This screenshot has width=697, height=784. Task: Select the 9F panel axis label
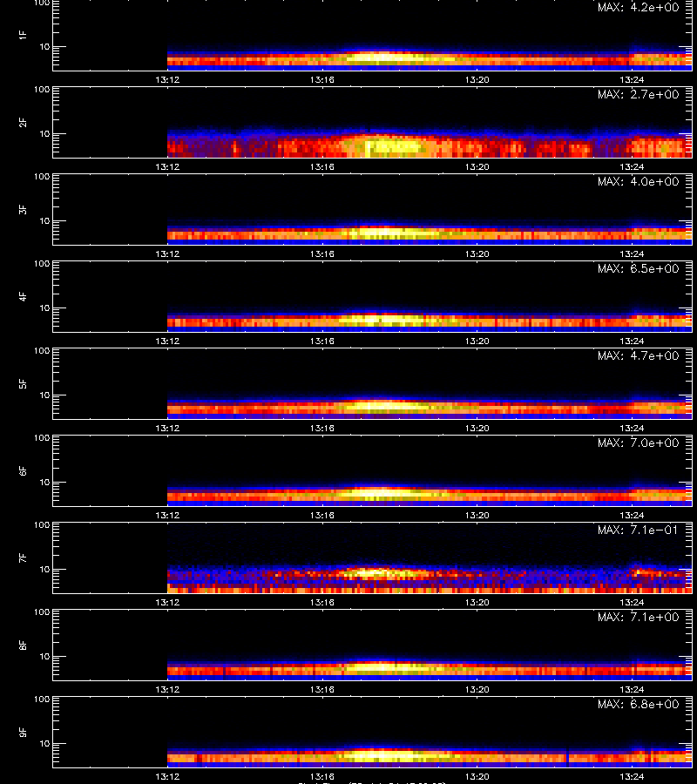click(x=23, y=732)
